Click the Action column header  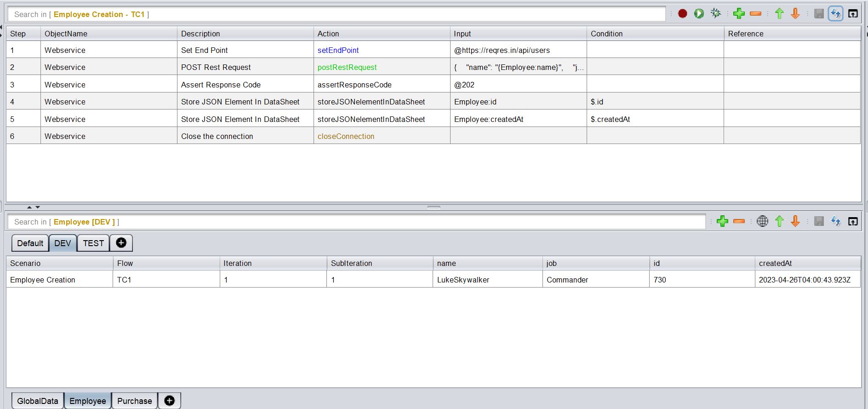coord(382,34)
